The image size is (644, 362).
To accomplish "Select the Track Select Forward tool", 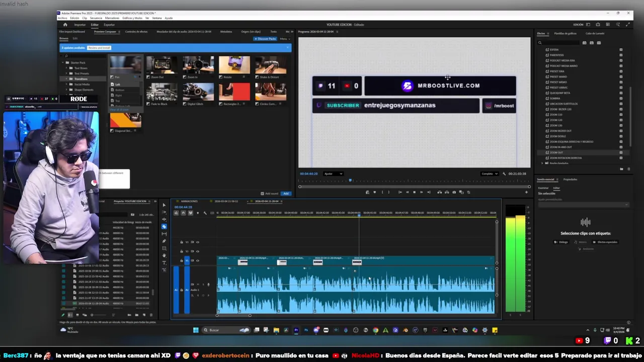I will pos(164,212).
